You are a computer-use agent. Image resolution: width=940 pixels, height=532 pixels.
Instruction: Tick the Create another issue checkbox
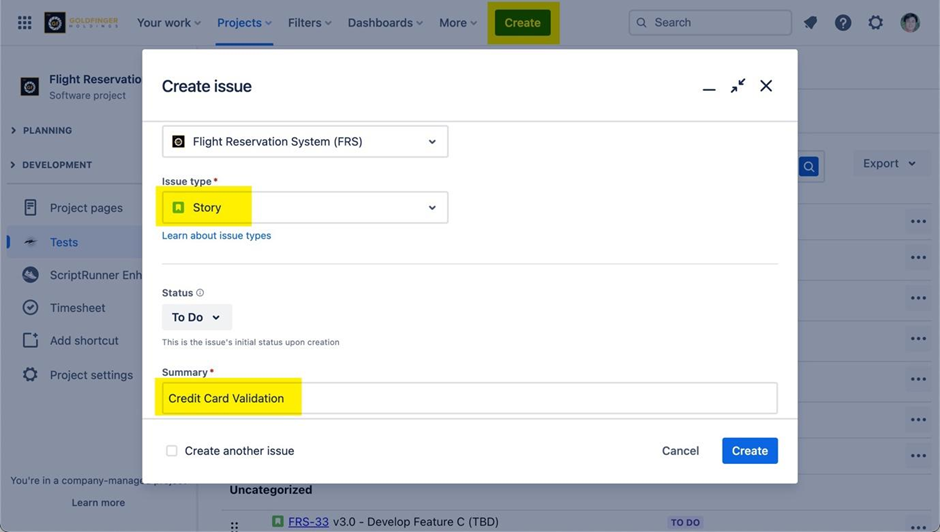172,451
